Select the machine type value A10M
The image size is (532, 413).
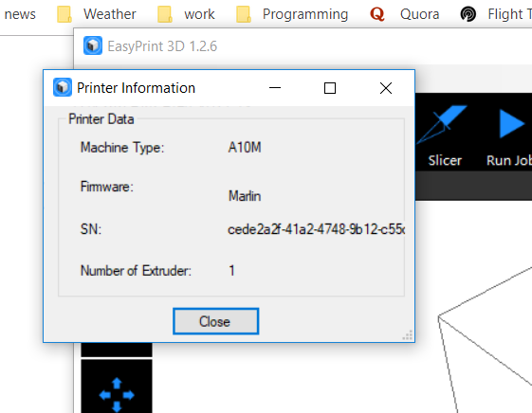[x=245, y=148]
